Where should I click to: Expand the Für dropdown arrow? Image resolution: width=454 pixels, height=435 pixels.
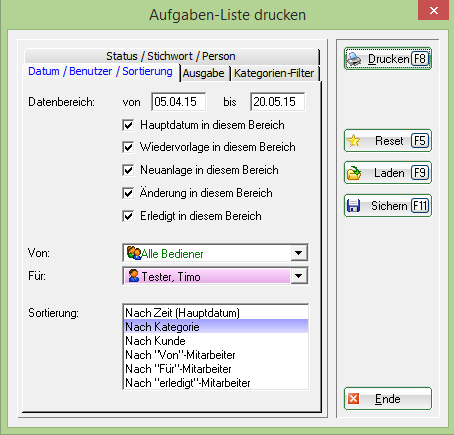(299, 276)
